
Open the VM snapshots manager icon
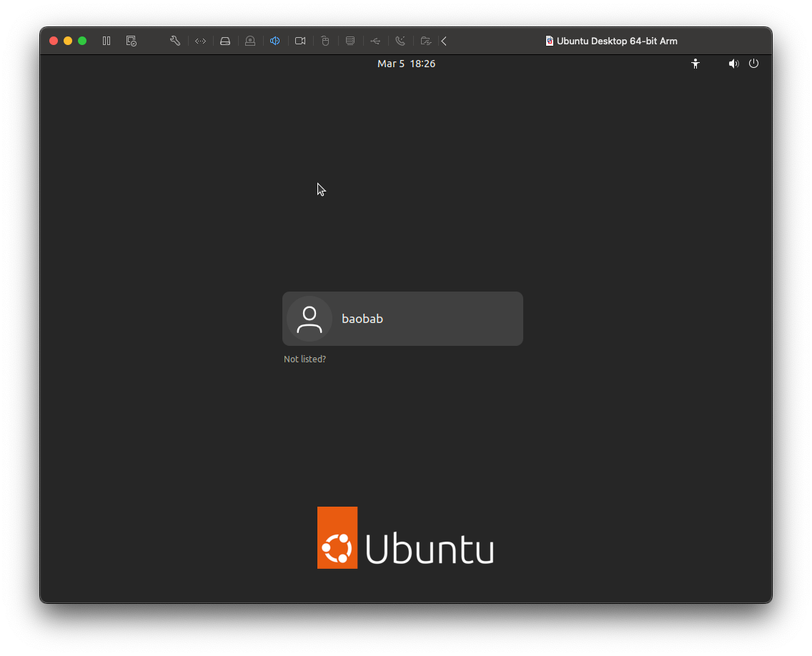(132, 41)
